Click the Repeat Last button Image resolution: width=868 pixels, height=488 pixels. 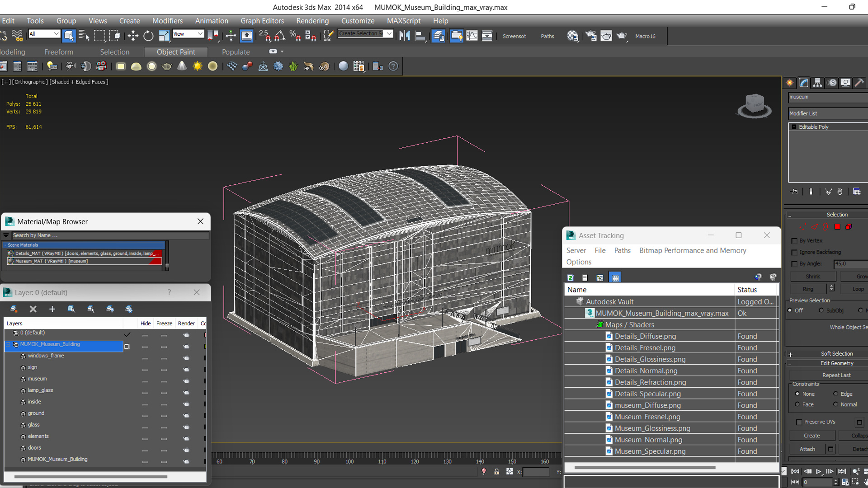(x=836, y=375)
